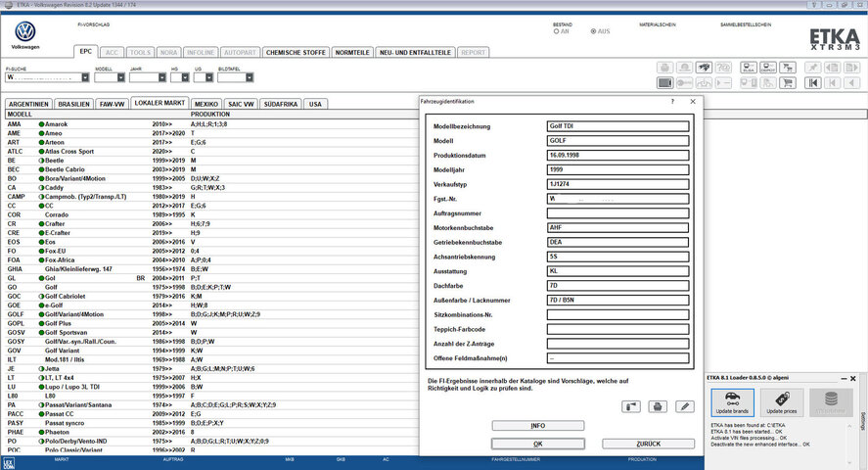Image resolution: width=868 pixels, height=470 pixels.
Task: Click the DEPOT toolbar icon
Action: (768, 68)
